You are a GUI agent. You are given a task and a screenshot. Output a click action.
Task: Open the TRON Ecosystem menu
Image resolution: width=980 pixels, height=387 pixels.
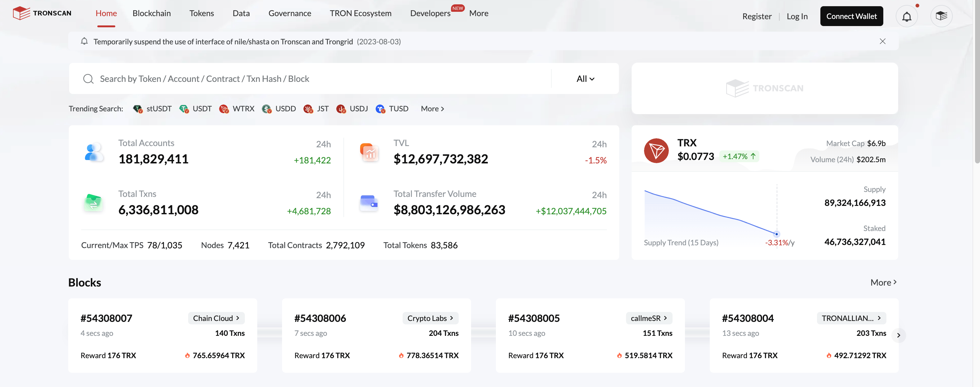click(361, 13)
